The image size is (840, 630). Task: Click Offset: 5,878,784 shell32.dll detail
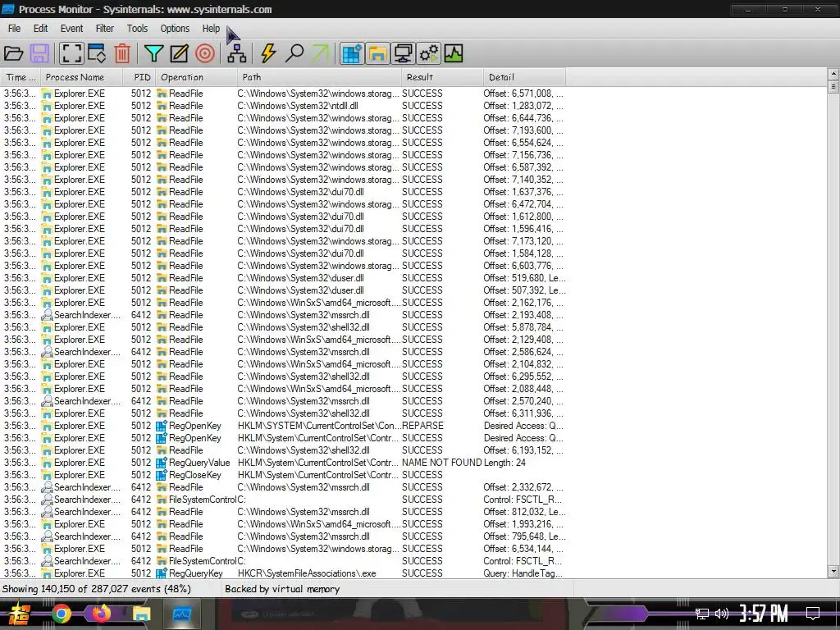coord(523,327)
